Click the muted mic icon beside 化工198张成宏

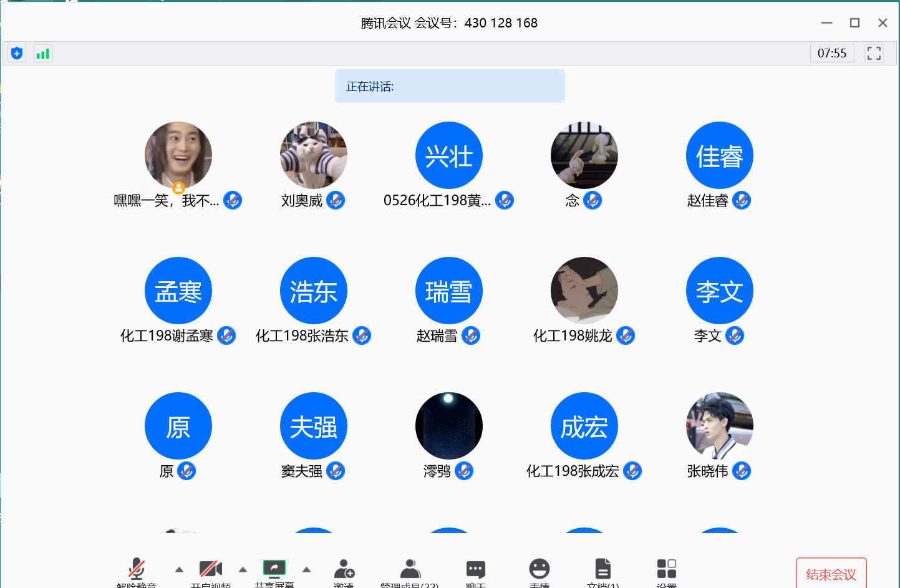point(632,471)
